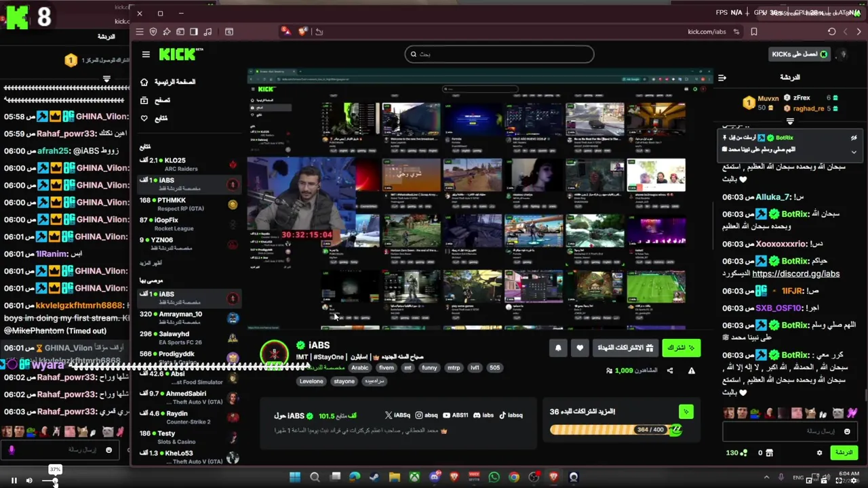Image resolution: width=868 pixels, height=488 pixels.
Task: Open the following heart sidebar item
Action: click(x=154, y=118)
